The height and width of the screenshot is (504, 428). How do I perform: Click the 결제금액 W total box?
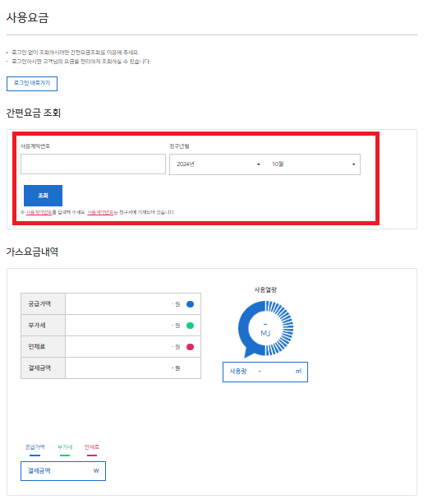pyautogui.click(x=63, y=471)
